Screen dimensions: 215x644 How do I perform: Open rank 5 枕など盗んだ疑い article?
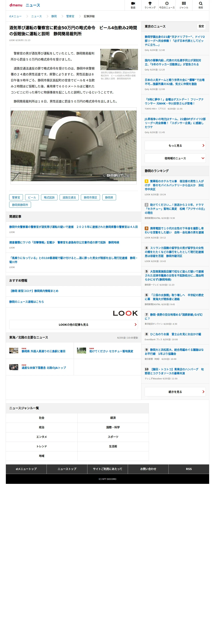coord(174,275)
